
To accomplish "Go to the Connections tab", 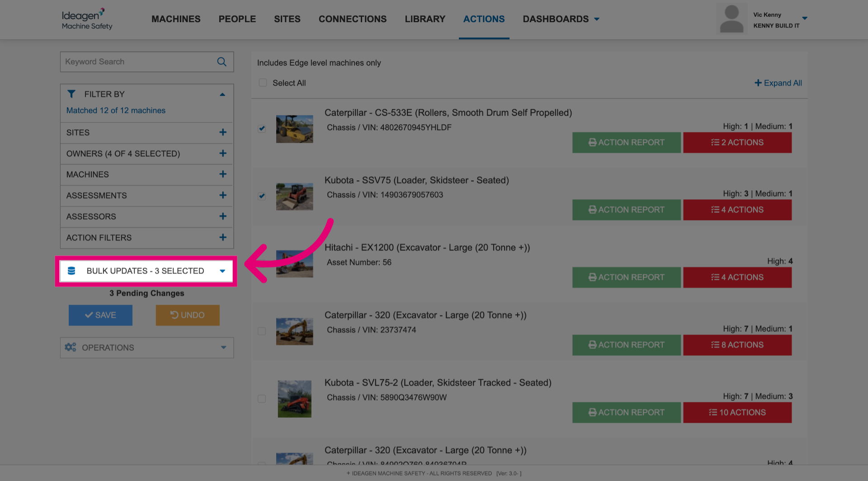I will (x=353, y=19).
